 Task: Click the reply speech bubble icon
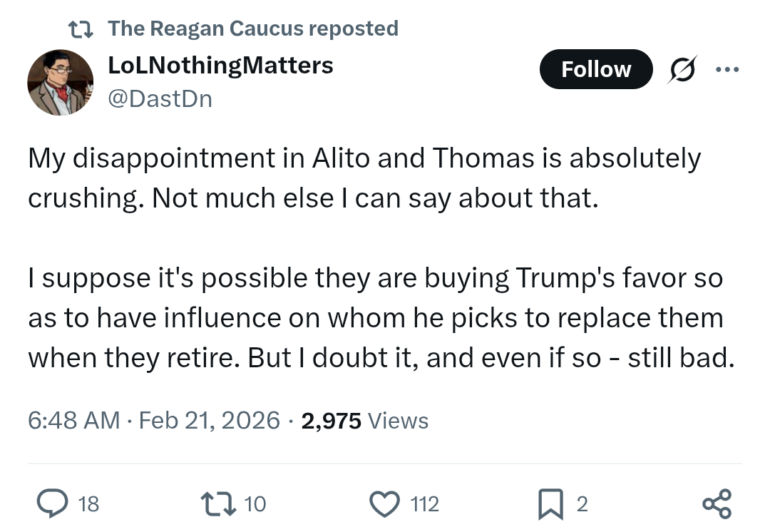coord(51,503)
